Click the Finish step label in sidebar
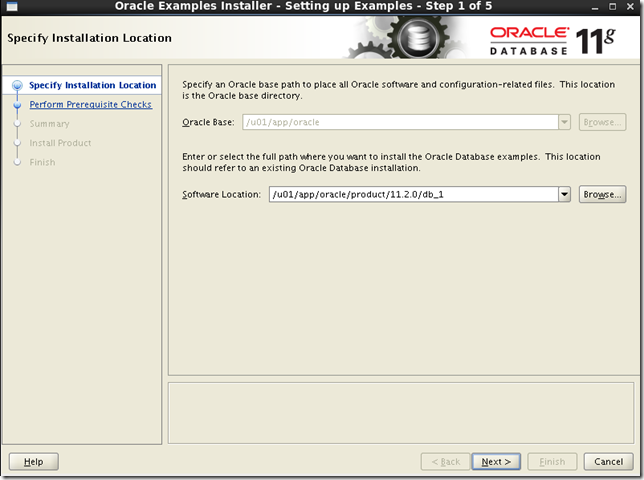 click(x=42, y=162)
